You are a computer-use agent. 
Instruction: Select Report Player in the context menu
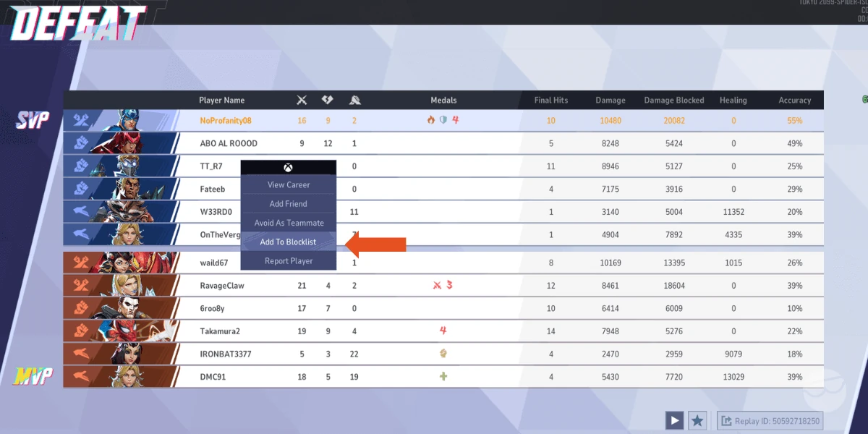(x=289, y=260)
